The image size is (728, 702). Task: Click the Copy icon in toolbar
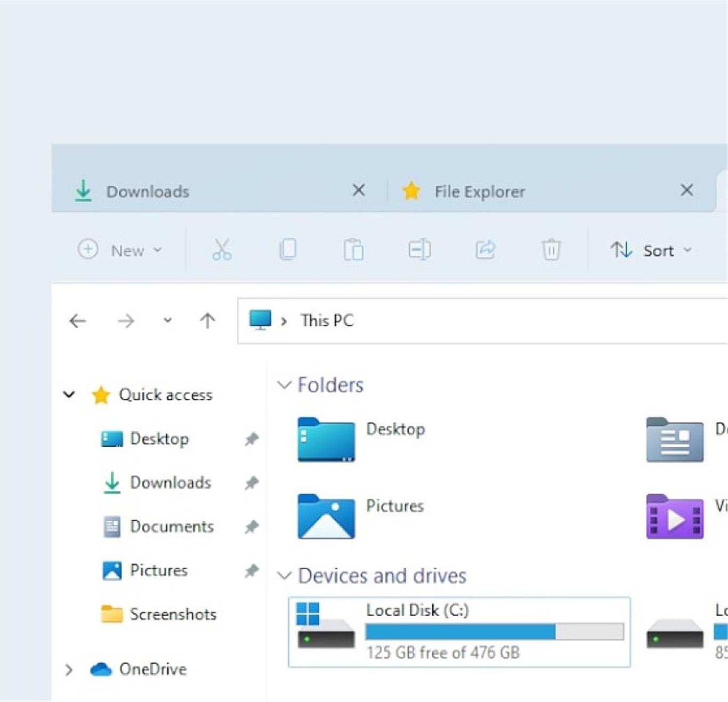click(288, 249)
